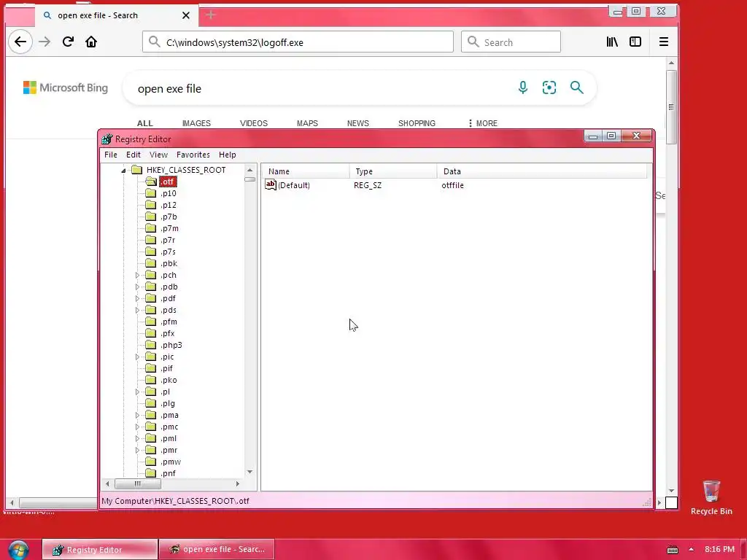Toggle the browser sidebar icon
Screen dimensions: 747x560
[635, 42]
